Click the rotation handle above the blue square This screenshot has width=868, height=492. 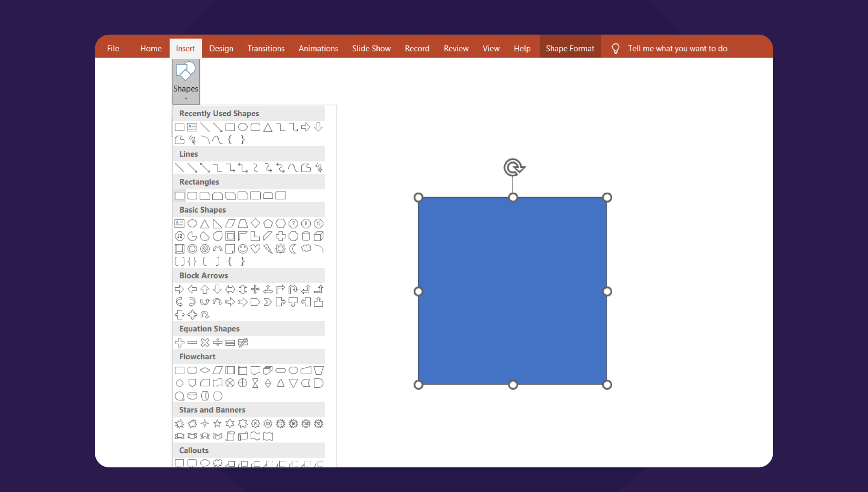coord(513,167)
